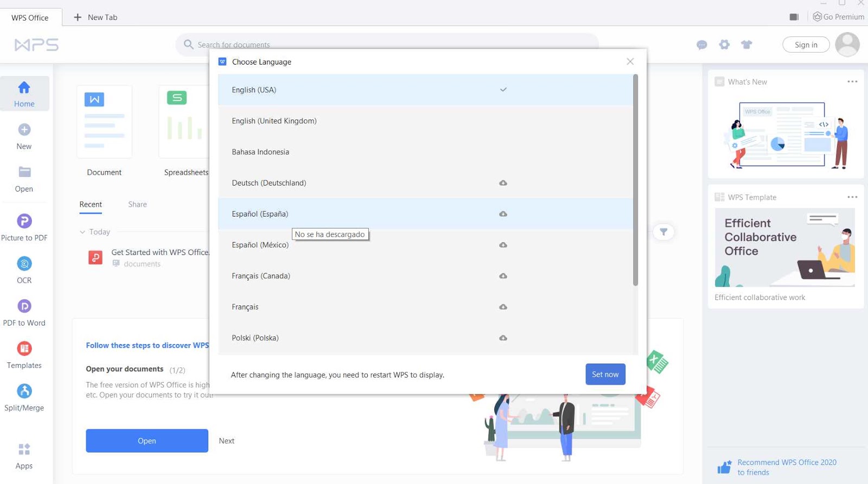Collapse the Today group chevron
This screenshot has width=868, height=484.
pyautogui.click(x=82, y=232)
